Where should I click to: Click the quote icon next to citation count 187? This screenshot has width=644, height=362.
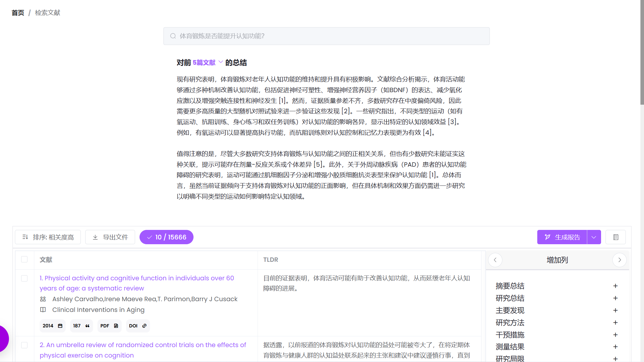point(87,326)
